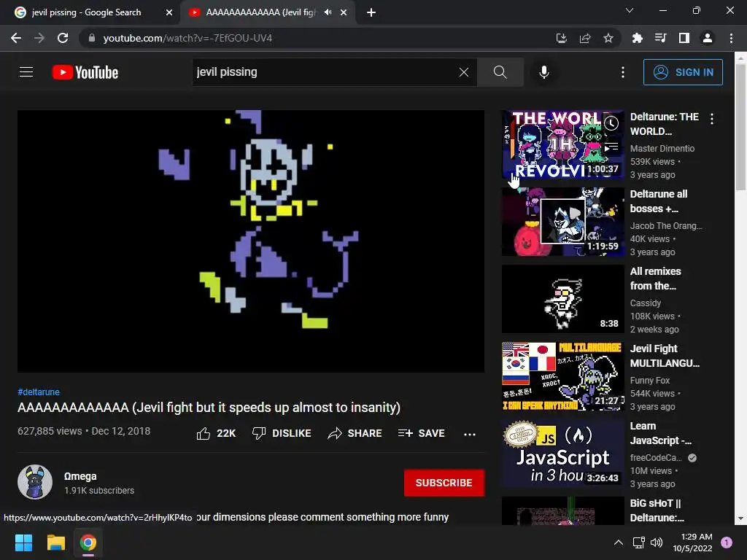Close the YouTube Jevil fight tab
Screen dimensions: 747x560
[x=344, y=12]
